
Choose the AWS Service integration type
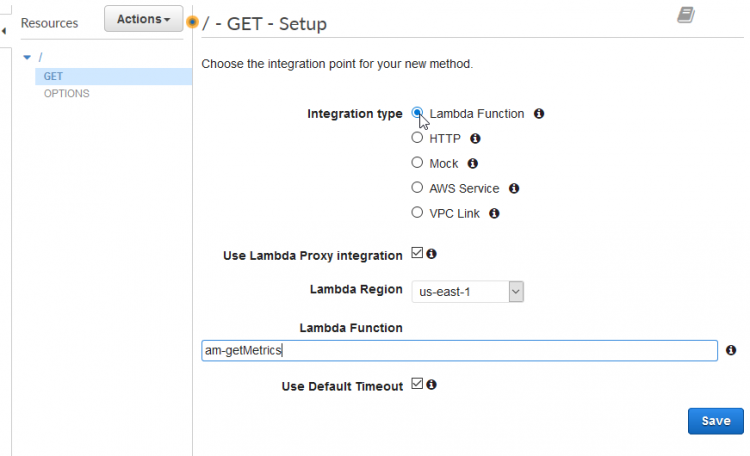pyautogui.click(x=418, y=188)
